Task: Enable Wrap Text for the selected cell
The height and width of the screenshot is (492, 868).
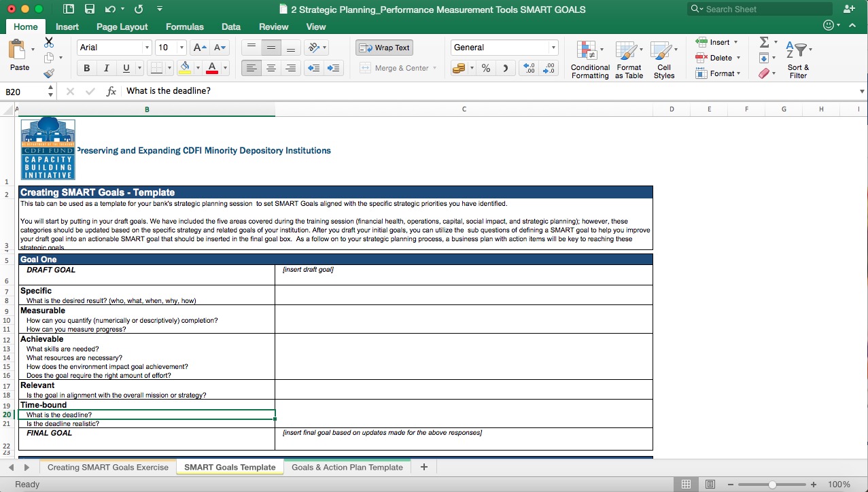Action: coord(383,47)
